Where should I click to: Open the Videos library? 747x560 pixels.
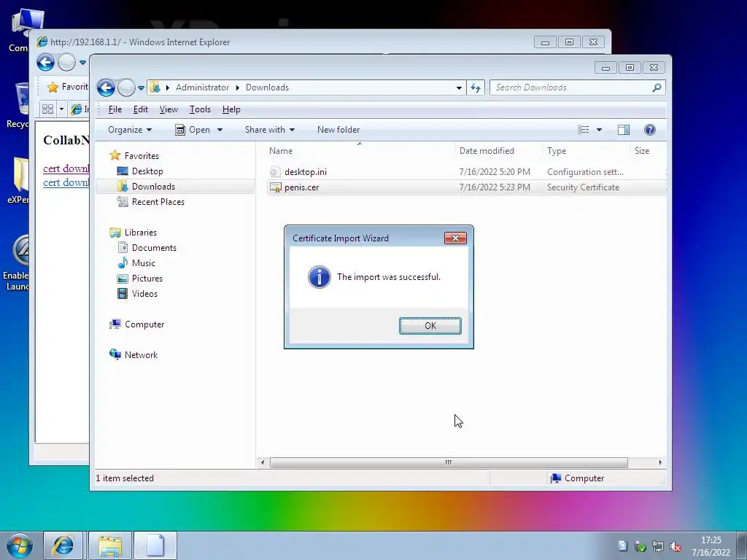(x=144, y=294)
